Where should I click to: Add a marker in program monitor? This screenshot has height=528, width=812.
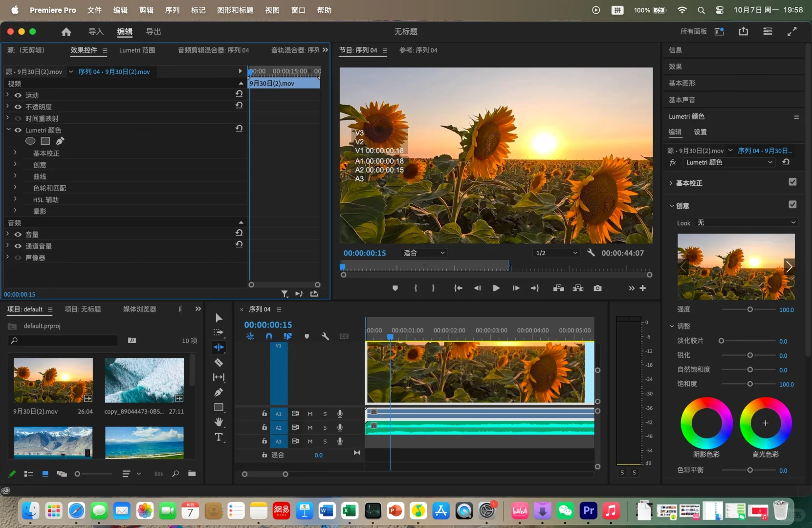[395, 288]
